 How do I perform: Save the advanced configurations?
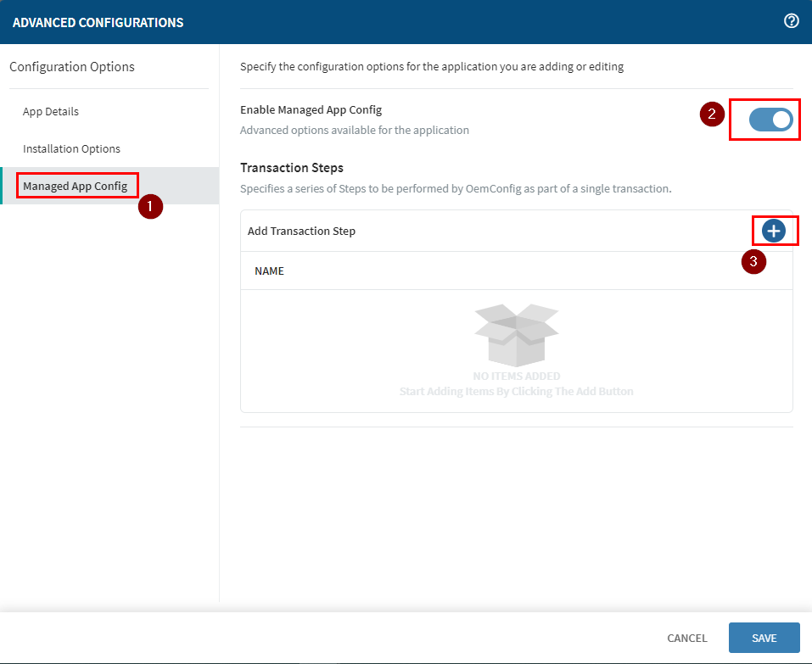point(764,638)
